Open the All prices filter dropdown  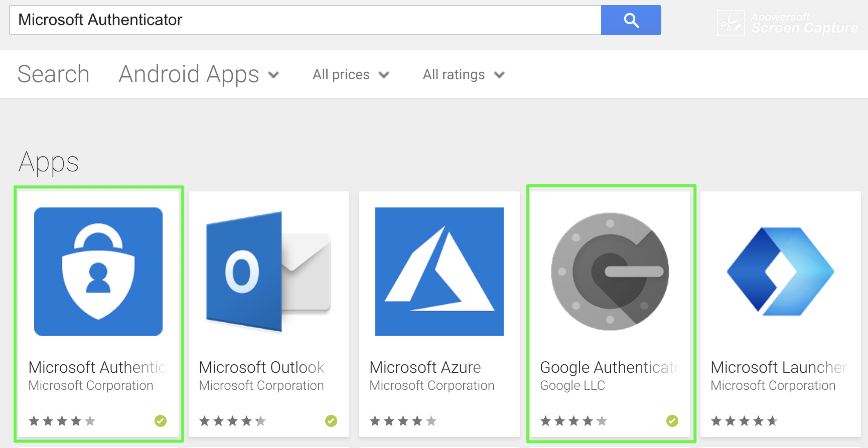click(350, 74)
